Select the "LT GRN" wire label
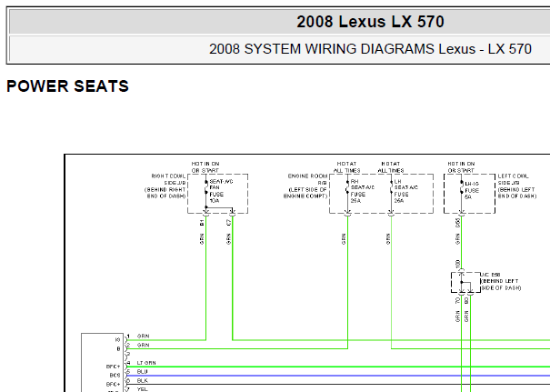The image size is (550, 392). click(146, 363)
